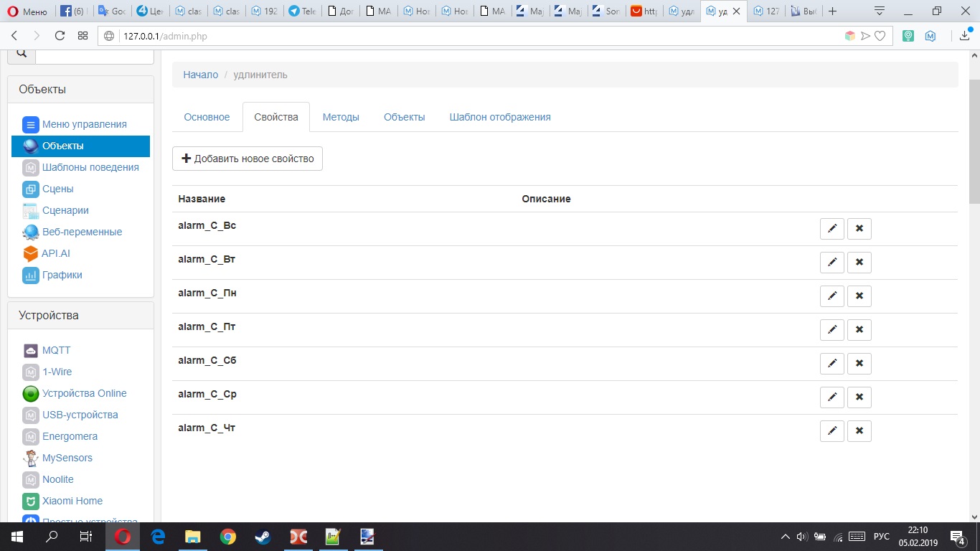The height and width of the screenshot is (551, 980).
Task: Delete the alarm_C_Пн property
Action: click(x=859, y=296)
